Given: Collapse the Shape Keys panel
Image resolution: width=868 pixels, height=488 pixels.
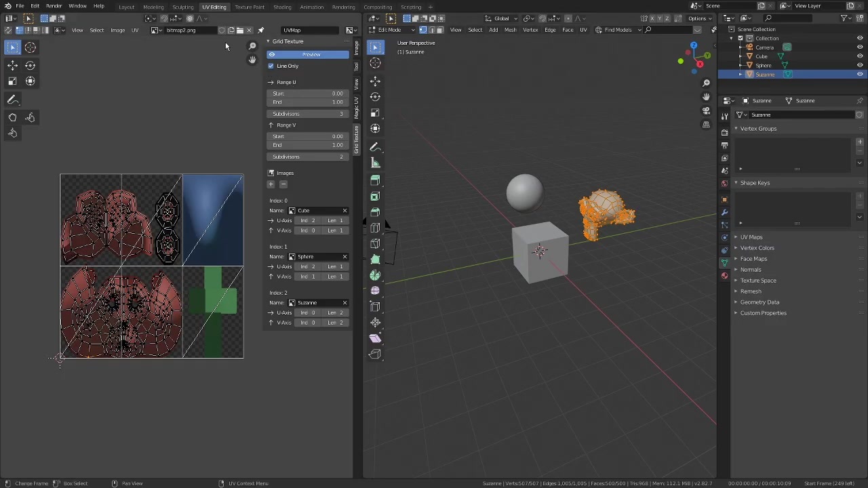Looking at the screenshot, I should point(736,183).
